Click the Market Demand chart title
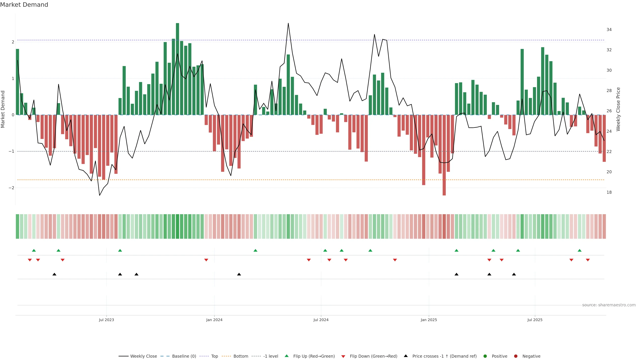 pyautogui.click(x=24, y=5)
